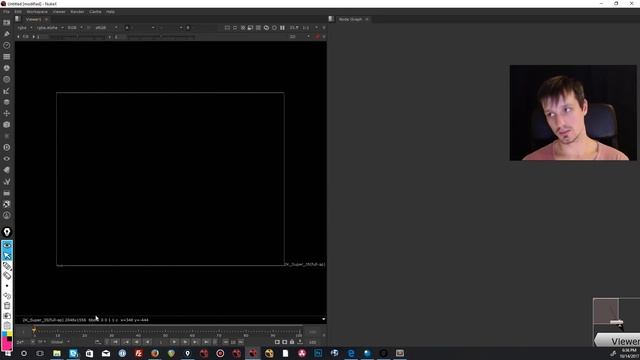Open the Cache menu
Screen dimensions: 640x360
[x=95, y=12]
